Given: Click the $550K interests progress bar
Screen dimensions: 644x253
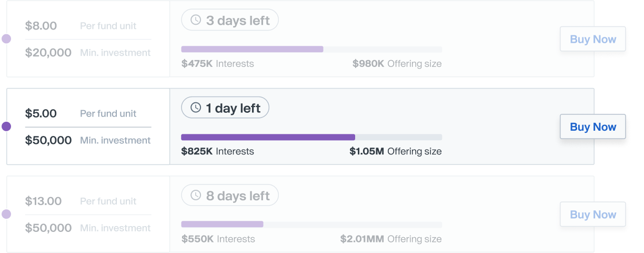Looking at the screenshot, I should click(311, 225).
